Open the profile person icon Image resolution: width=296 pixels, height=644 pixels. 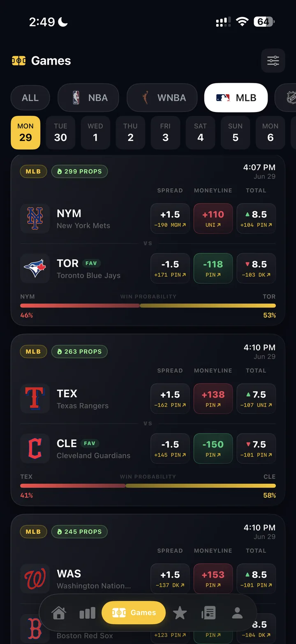pos(237,613)
